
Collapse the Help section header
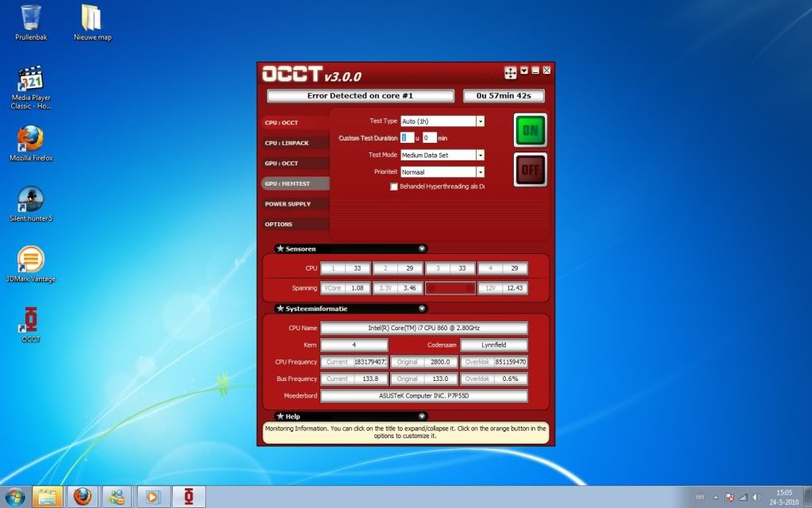(422, 416)
